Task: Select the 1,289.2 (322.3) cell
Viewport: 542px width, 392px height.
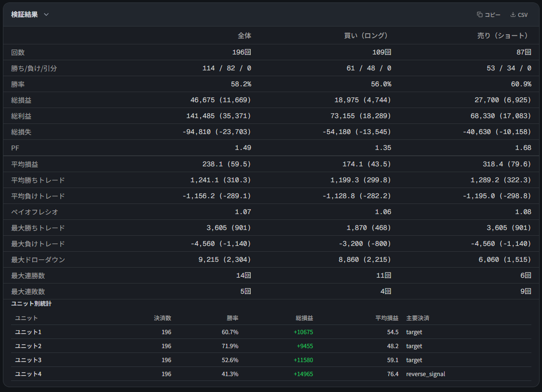Action: click(501, 180)
